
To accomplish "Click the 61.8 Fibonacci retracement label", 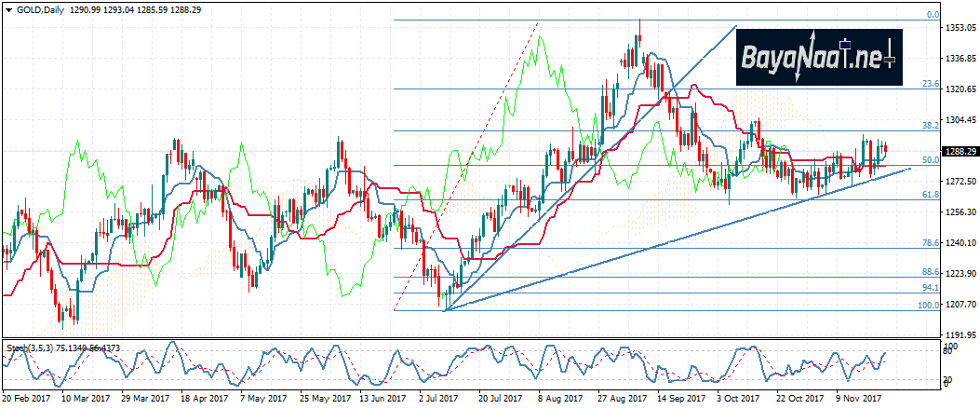I will click(929, 195).
